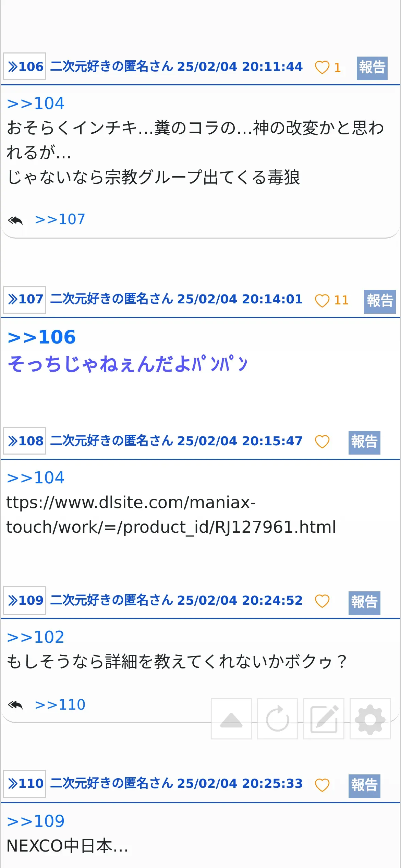Tap the scroll-to-top arrow icon

[x=231, y=719]
